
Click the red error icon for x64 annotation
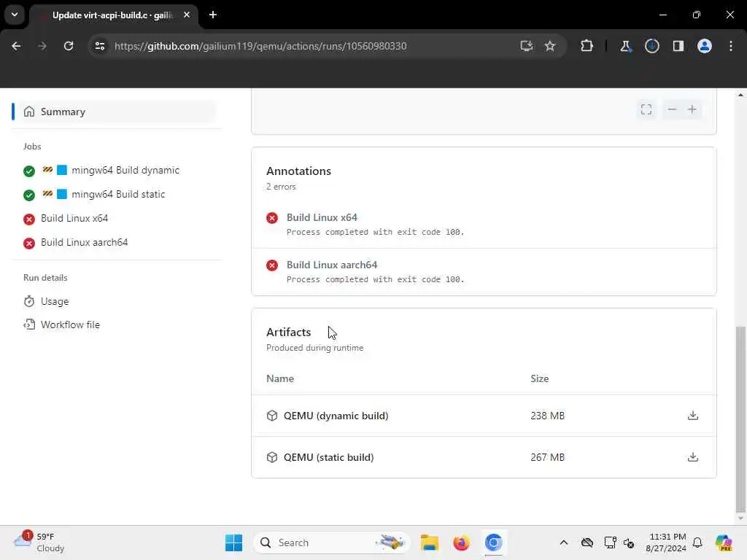(x=272, y=218)
